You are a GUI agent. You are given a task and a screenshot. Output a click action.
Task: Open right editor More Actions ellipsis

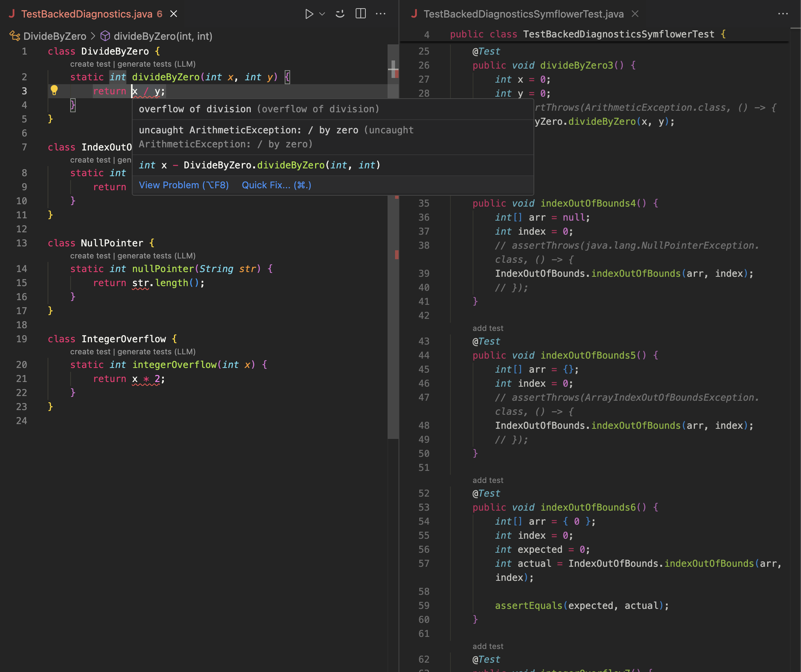pyautogui.click(x=783, y=14)
